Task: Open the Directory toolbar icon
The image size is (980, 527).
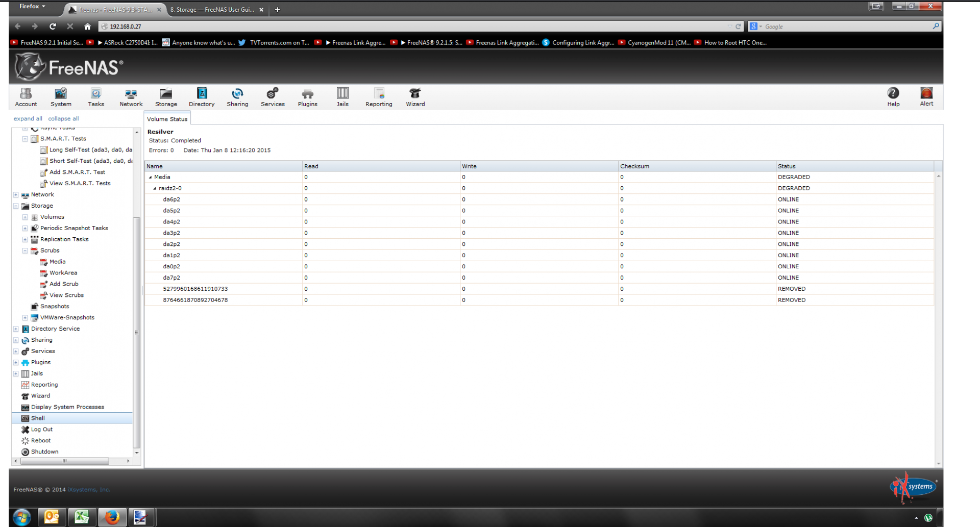Action: pos(202,97)
